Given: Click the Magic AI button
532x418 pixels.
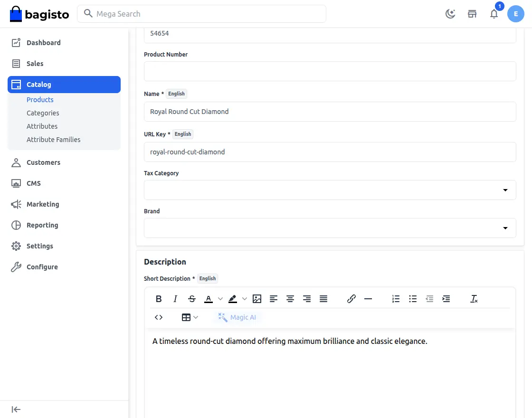Looking at the screenshot, I should tap(237, 317).
